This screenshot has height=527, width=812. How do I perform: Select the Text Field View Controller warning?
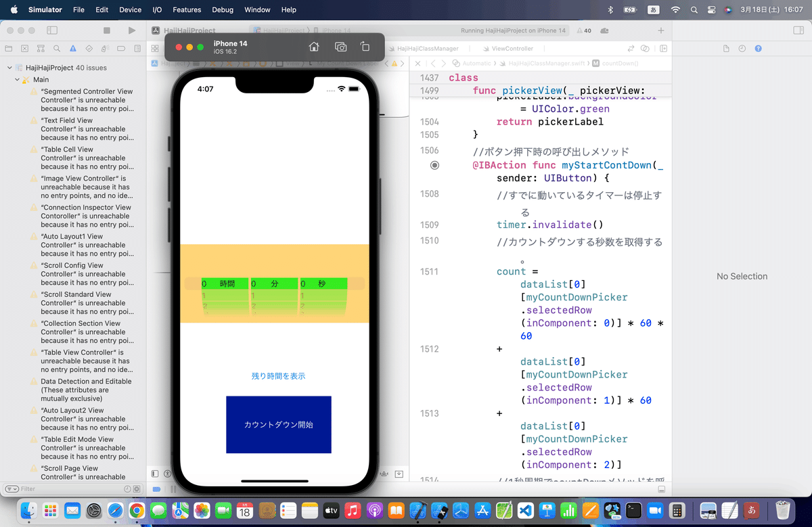click(81, 129)
